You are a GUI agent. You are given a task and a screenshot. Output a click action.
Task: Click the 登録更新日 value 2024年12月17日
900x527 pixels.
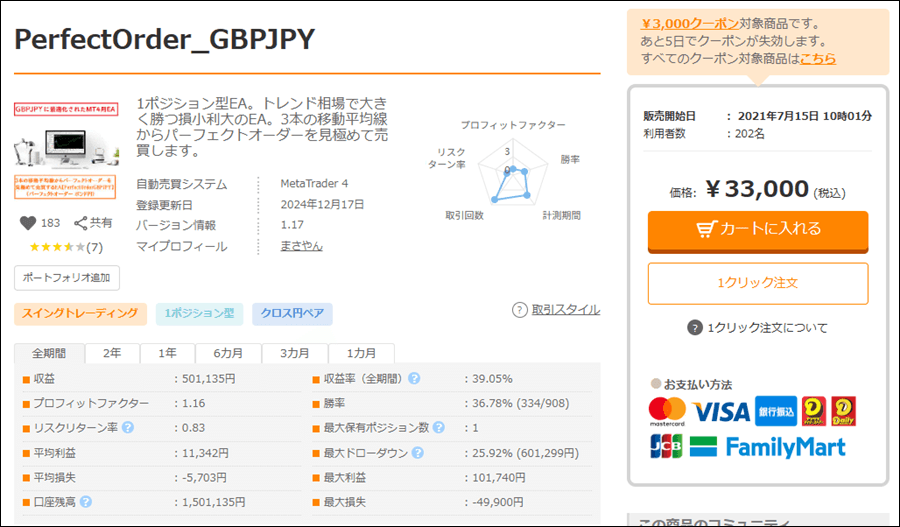click(322, 204)
